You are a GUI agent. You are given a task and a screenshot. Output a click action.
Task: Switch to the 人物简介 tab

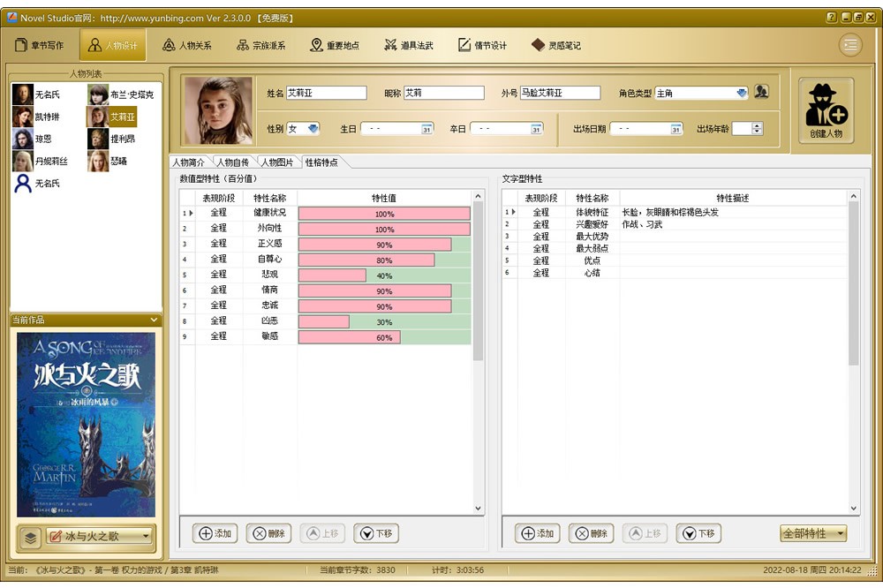click(x=189, y=162)
